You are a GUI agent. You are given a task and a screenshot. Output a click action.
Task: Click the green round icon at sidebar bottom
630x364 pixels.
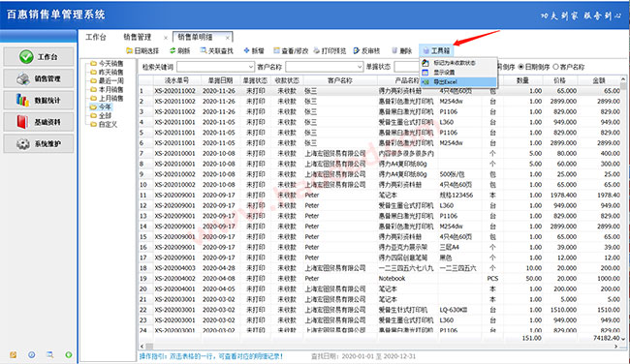(69, 354)
